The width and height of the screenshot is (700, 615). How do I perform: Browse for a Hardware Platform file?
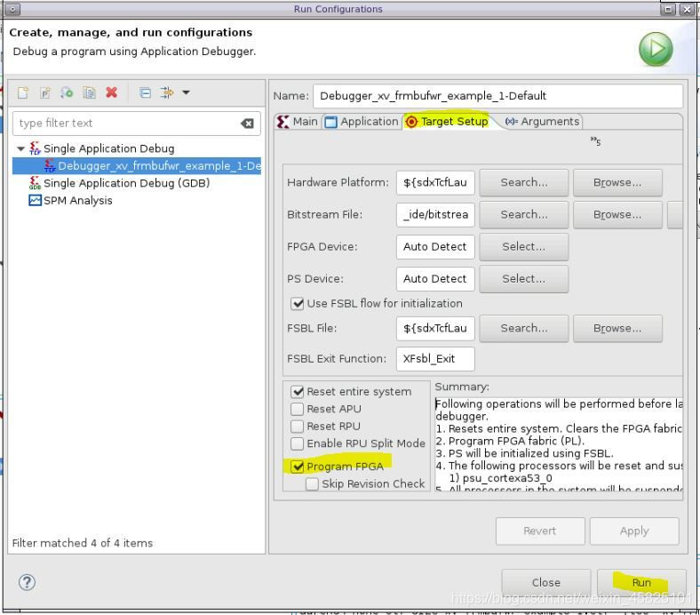coord(617,183)
